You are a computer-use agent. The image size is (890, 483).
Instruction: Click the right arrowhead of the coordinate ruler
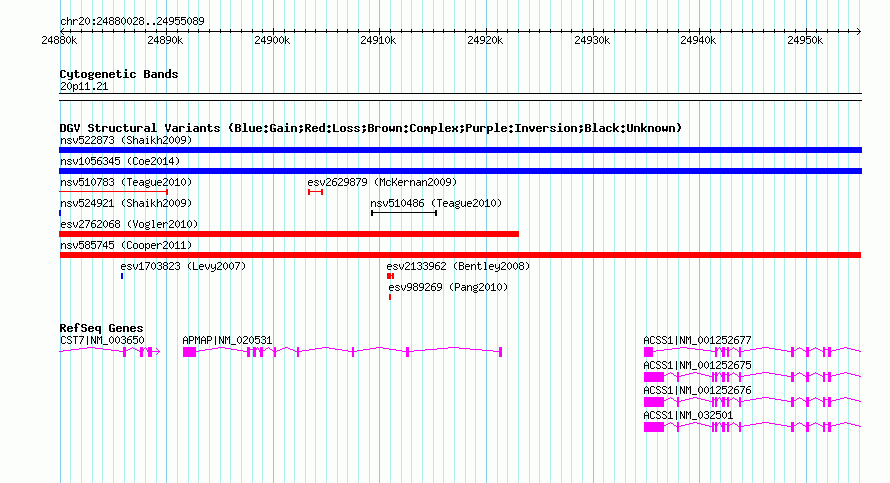(859, 31)
